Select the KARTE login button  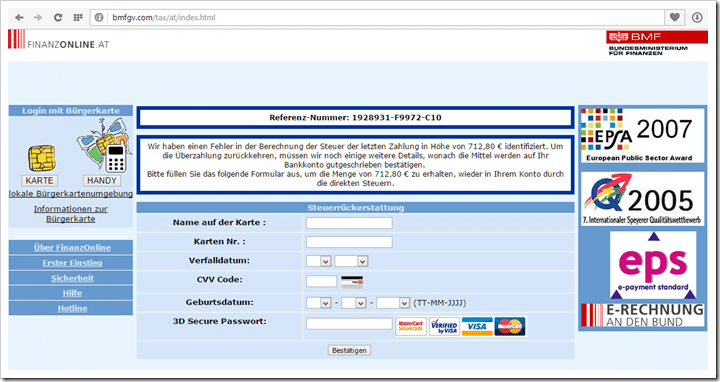[39, 180]
